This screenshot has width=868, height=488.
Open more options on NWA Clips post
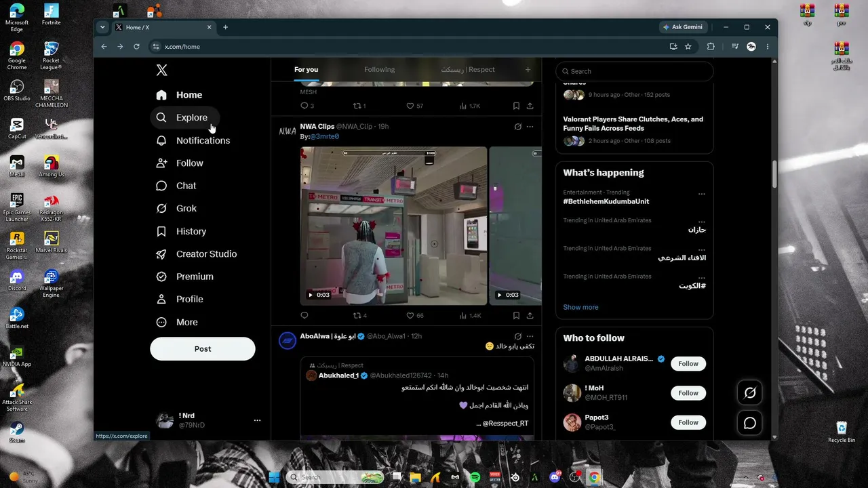tap(530, 127)
